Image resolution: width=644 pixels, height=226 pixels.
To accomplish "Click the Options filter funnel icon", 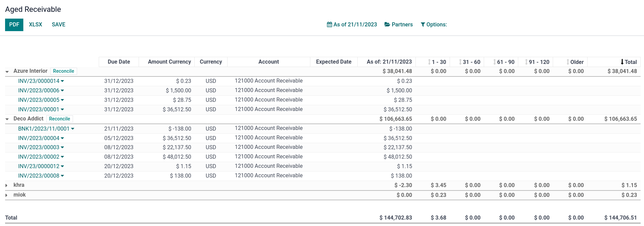I will pos(423,25).
